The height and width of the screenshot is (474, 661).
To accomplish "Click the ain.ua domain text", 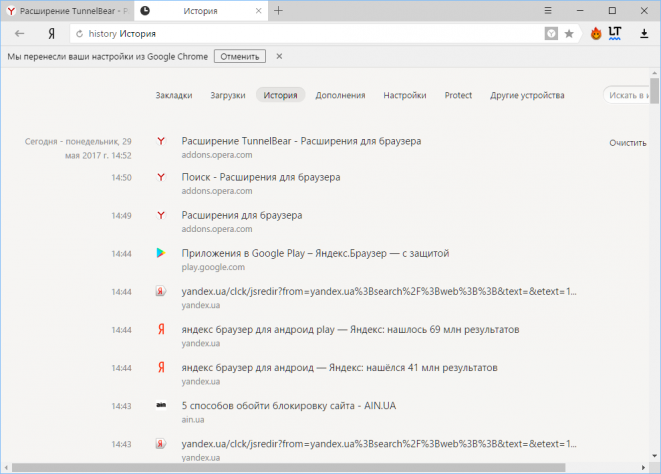I will (x=193, y=420).
